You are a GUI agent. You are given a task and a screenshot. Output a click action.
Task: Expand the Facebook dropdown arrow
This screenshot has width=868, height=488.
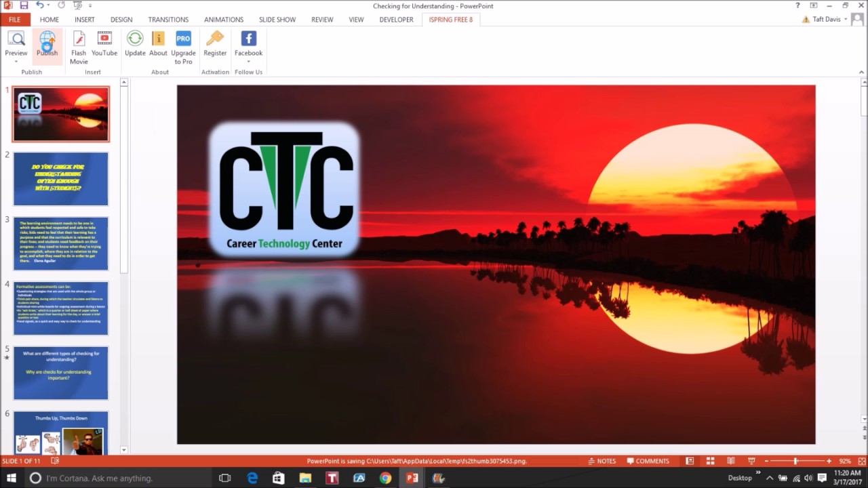[x=248, y=62]
